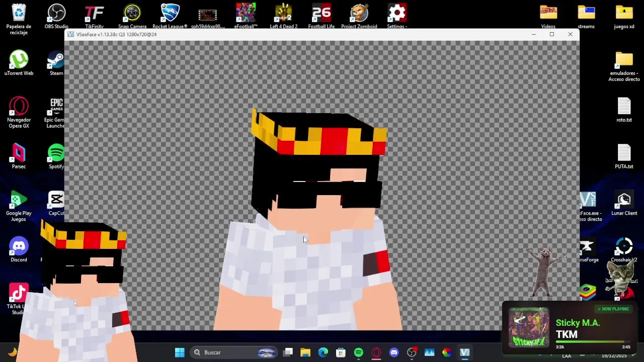Image resolution: width=644 pixels, height=362 pixels.
Task: Launch Epic Games Launcher shortcut
Action: [54, 113]
